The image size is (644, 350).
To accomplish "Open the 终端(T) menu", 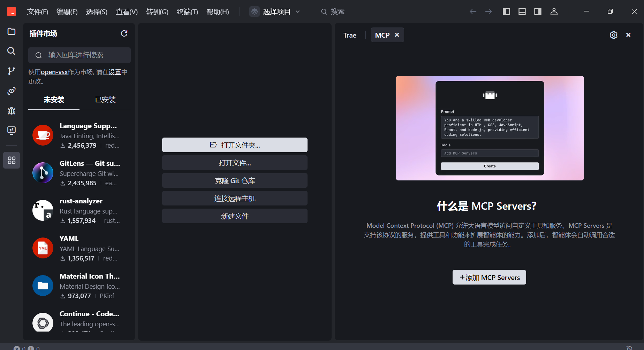I will [x=187, y=11].
